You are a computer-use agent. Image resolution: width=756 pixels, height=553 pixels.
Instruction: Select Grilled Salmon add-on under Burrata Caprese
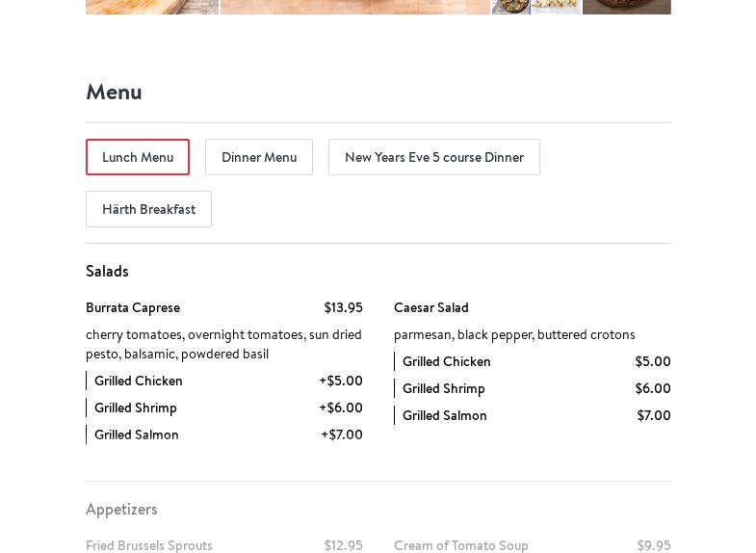point(137,435)
